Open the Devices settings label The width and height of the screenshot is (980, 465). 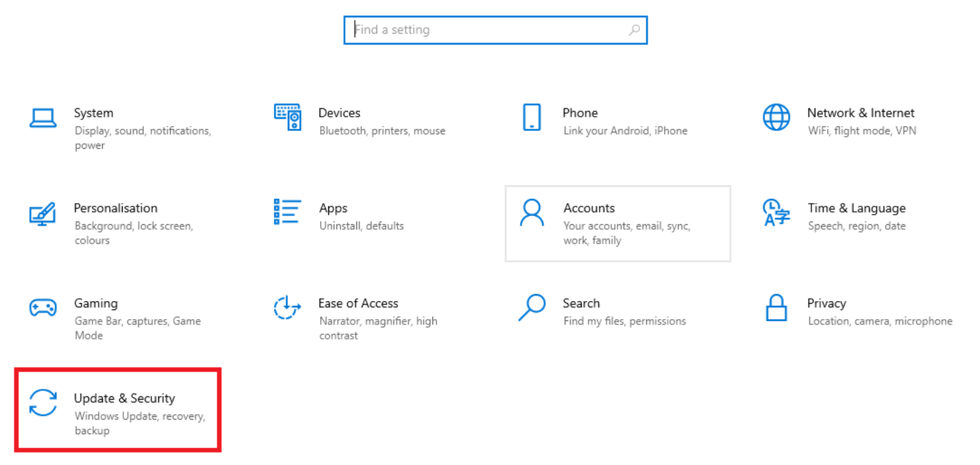tap(339, 112)
